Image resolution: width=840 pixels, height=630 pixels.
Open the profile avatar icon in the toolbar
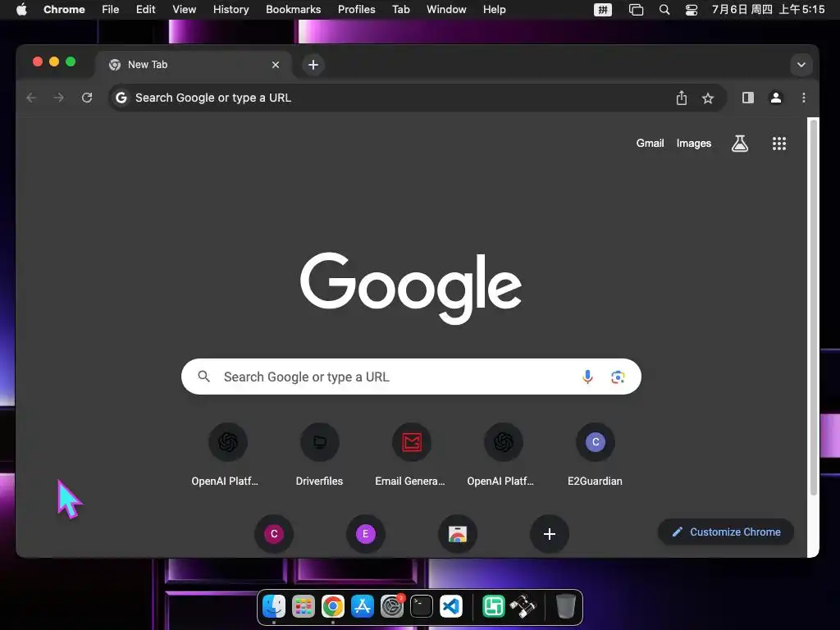click(776, 98)
